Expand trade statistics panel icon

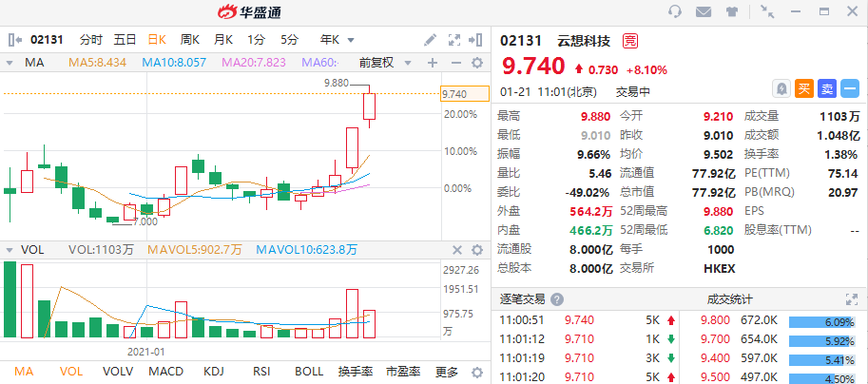tap(852, 299)
